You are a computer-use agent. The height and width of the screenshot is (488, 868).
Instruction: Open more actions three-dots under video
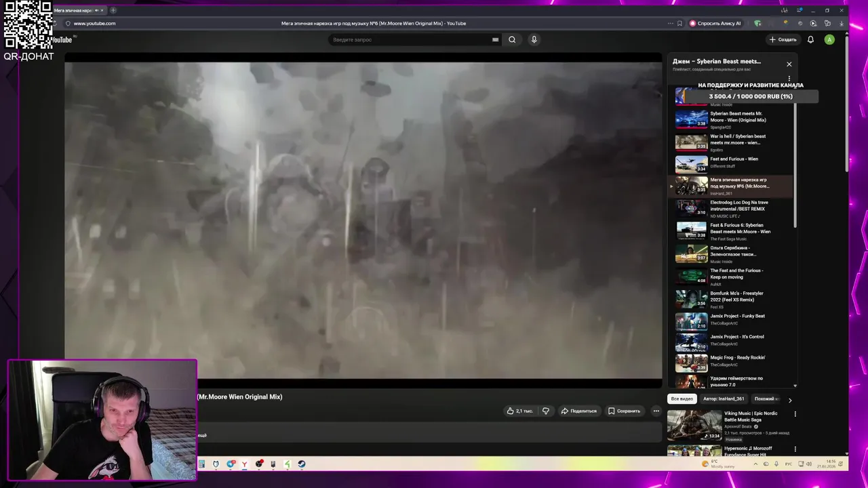(x=656, y=411)
